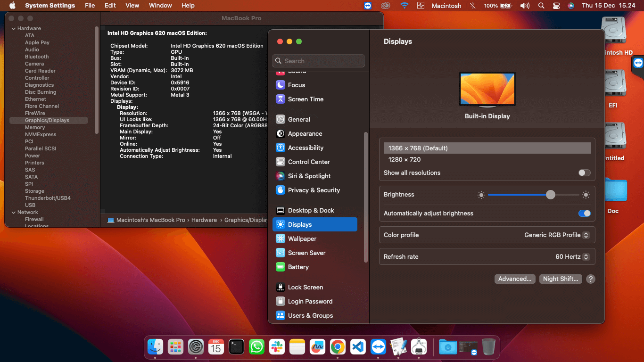Screen dimensions: 644x362
Task: Click the help question mark button
Action: click(590, 279)
